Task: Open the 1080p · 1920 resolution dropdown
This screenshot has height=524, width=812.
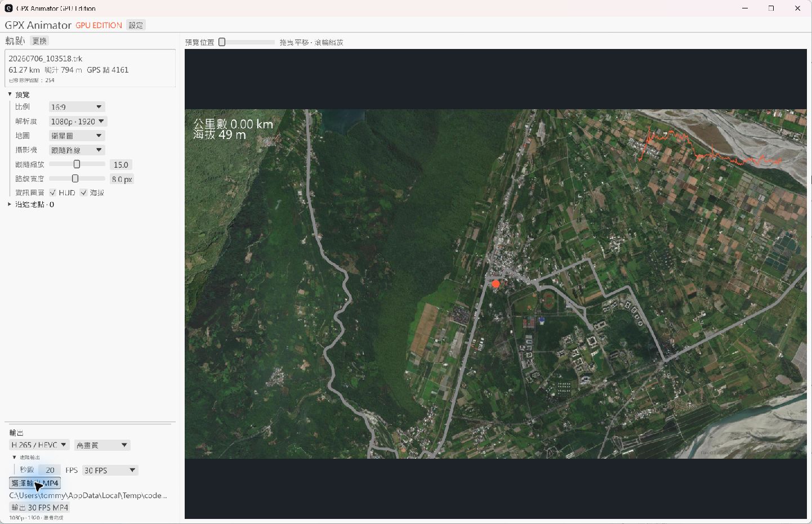Action: point(78,122)
